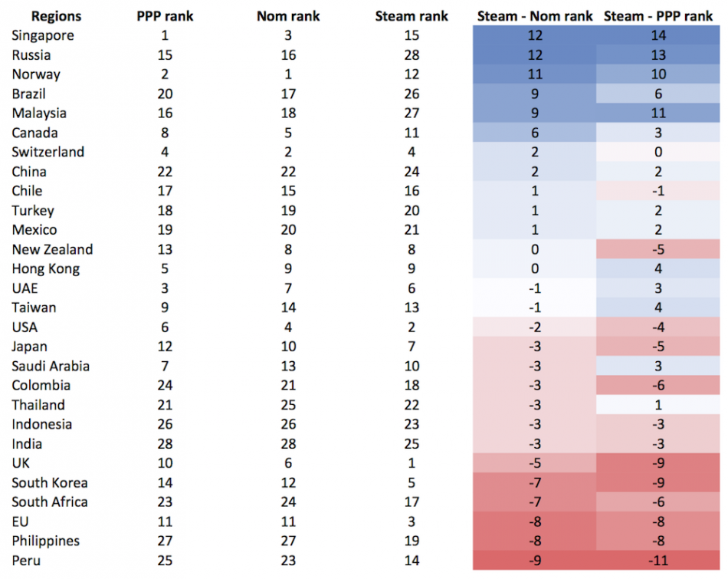Select Peru's dark red -11 cell
The width and height of the screenshot is (728, 579).
(x=659, y=561)
